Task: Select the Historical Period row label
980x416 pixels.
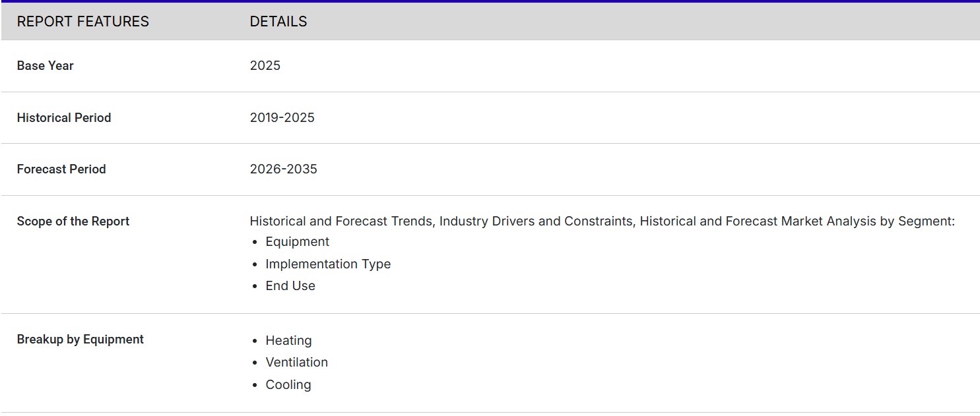Action: (63, 118)
